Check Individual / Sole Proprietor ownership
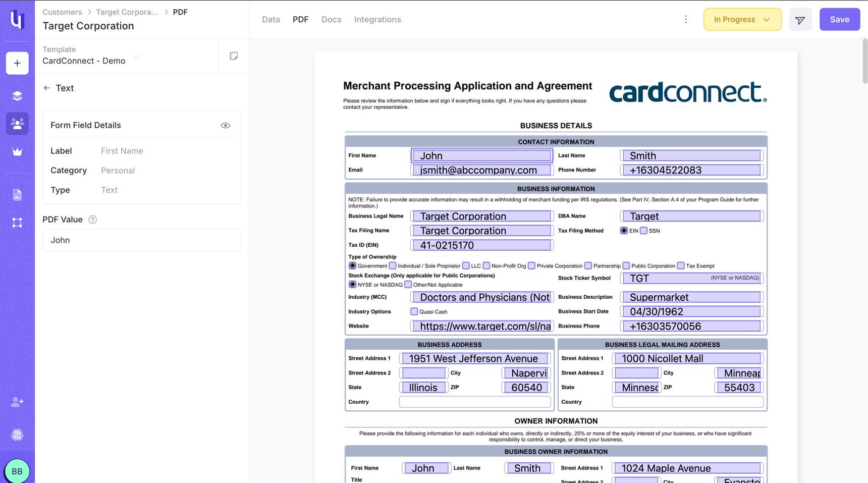The image size is (868, 483). [393, 265]
